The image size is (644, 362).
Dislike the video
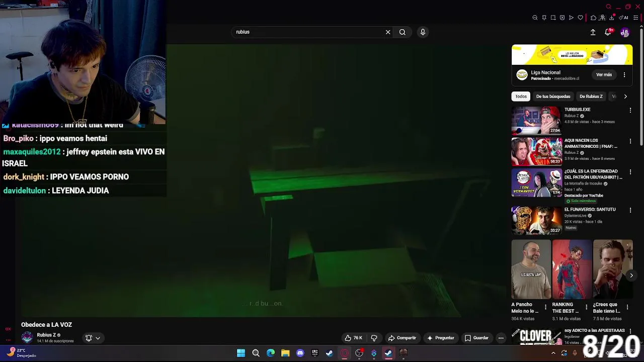pos(374,338)
